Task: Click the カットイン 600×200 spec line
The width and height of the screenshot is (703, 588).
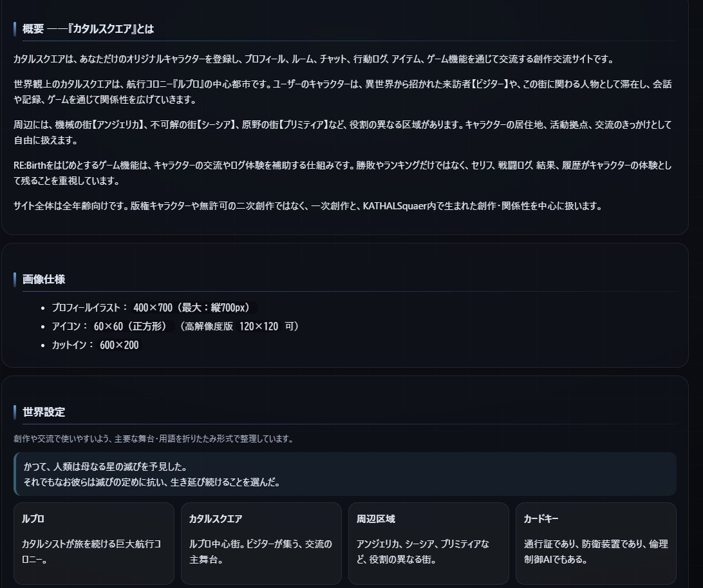Action: [x=95, y=345]
